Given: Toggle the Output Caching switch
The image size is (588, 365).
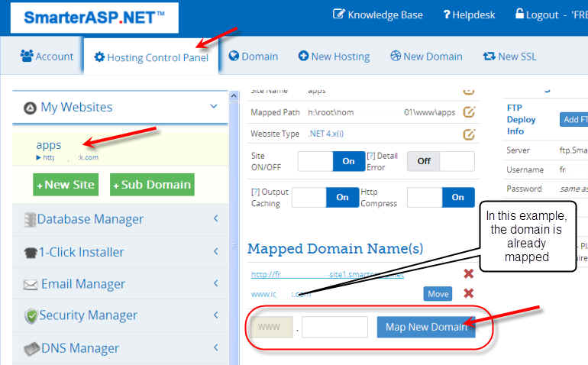Looking at the screenshot, I should [x=325, y=197].
